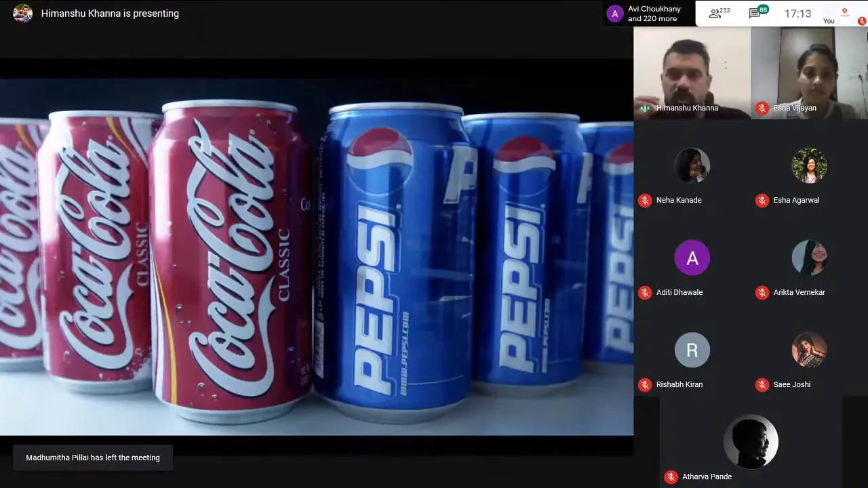Click Rishabh Kiran's muted microphone icon

[645, 384]
